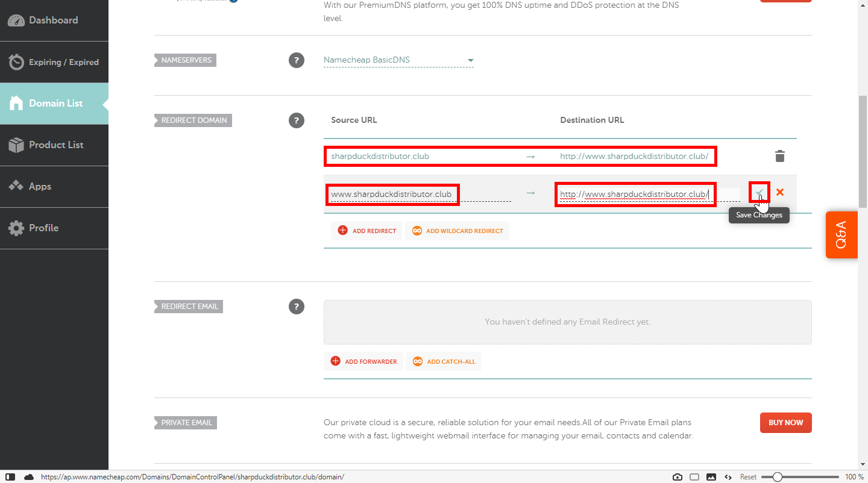Click the NAMESERVERS section label
The height and width of the screenshot is (483, 868).
[185, 60]
